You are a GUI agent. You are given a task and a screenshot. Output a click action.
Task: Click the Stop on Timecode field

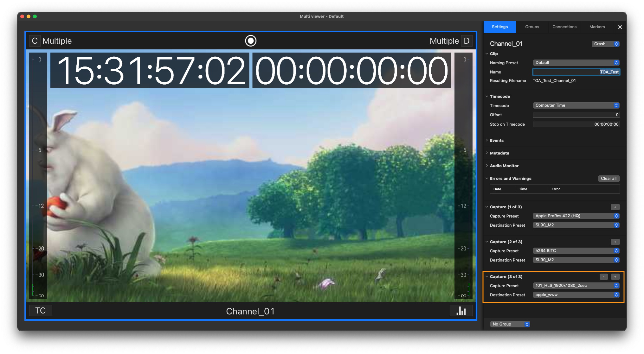tap(576, 124)
